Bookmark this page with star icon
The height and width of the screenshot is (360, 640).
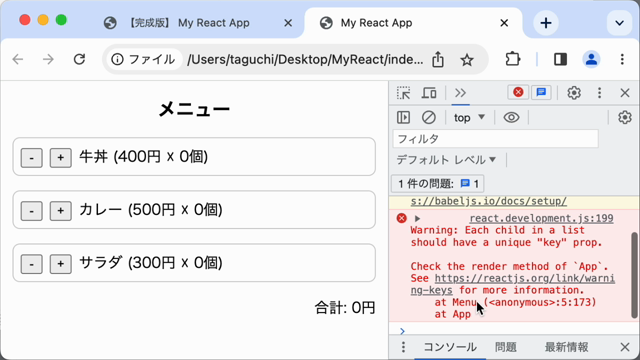467,60
